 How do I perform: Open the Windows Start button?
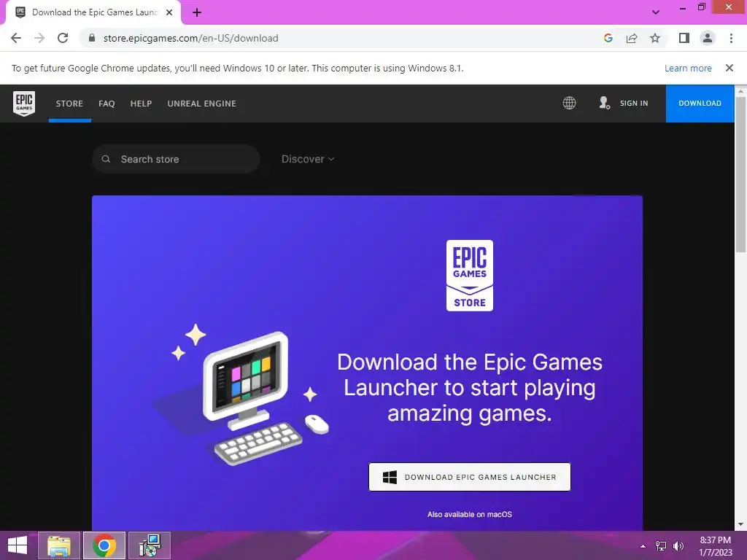tap(18, 545)
